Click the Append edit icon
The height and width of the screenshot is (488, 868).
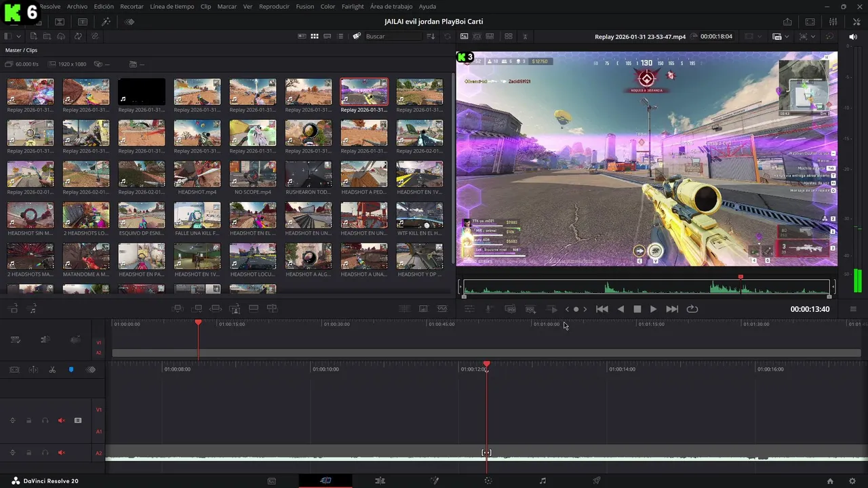[x=197, y=308]
